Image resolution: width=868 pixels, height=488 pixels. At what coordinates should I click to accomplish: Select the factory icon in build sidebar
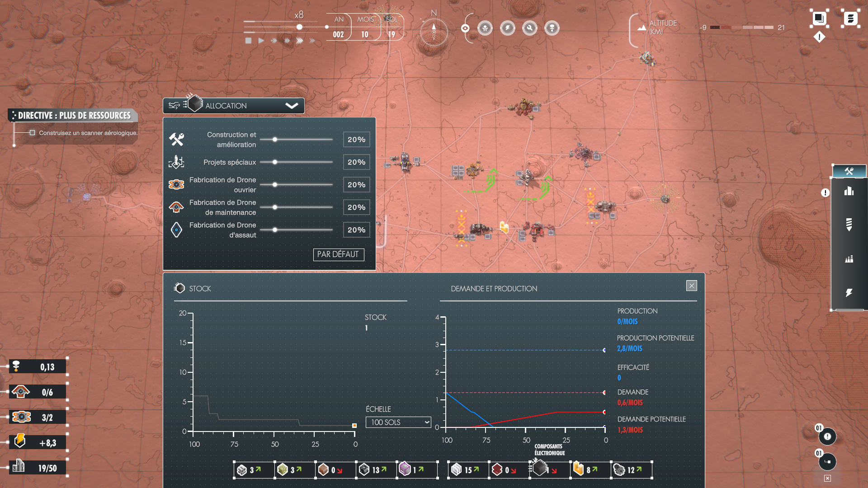pyautogui.click(x=849, y=259)
